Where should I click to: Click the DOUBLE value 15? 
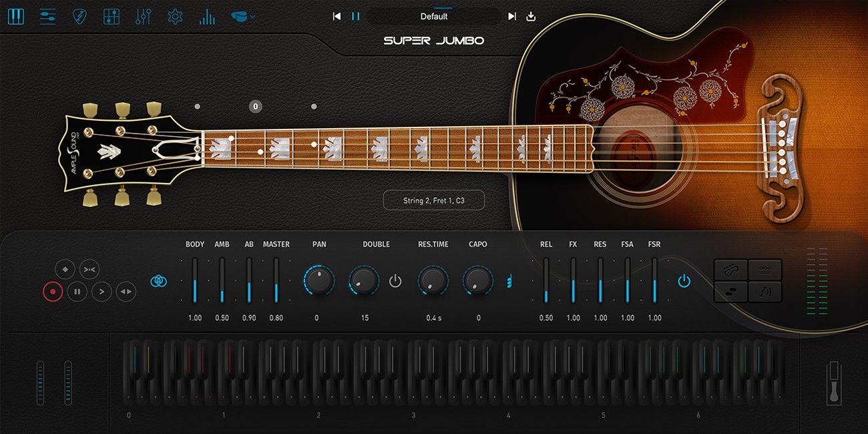coord(365,318)
